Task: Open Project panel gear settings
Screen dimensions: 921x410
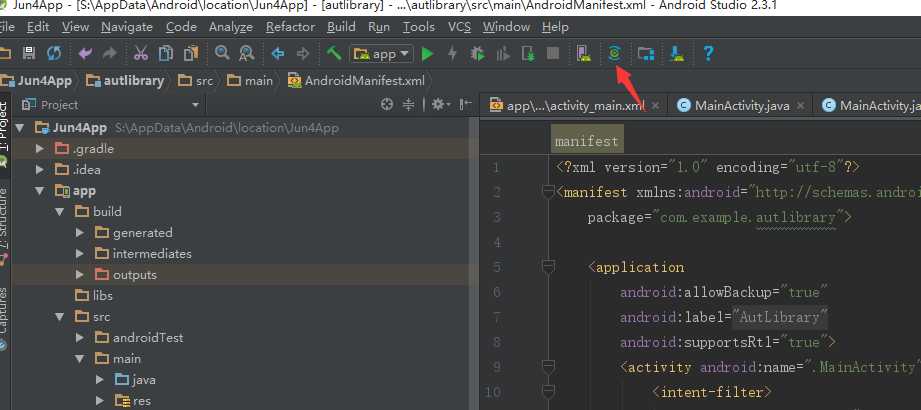Action: 441,105
